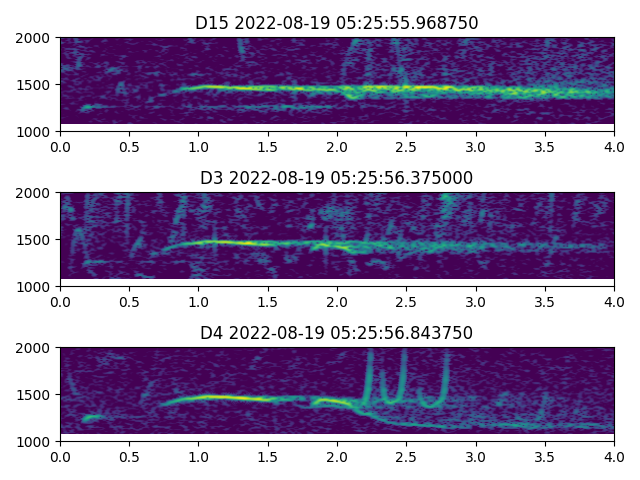Click the 3.5 x-axis tick under D3 plot

tap(545, 301)
